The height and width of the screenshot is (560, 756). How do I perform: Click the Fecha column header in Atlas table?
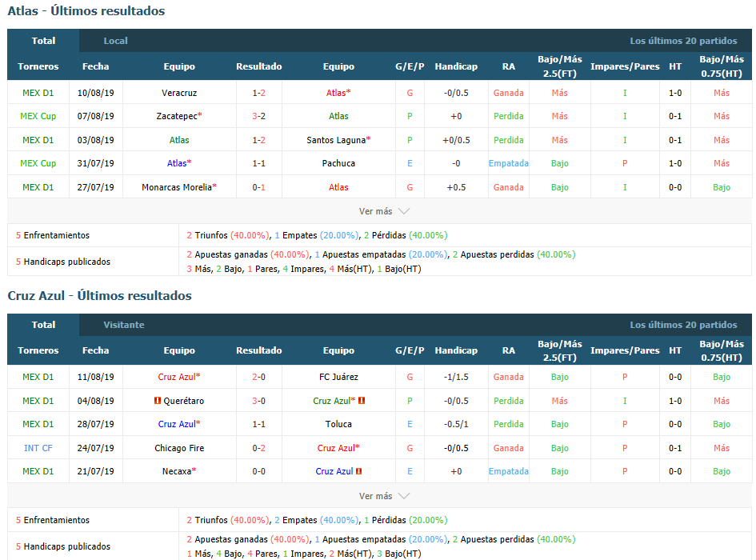point(95,66)
